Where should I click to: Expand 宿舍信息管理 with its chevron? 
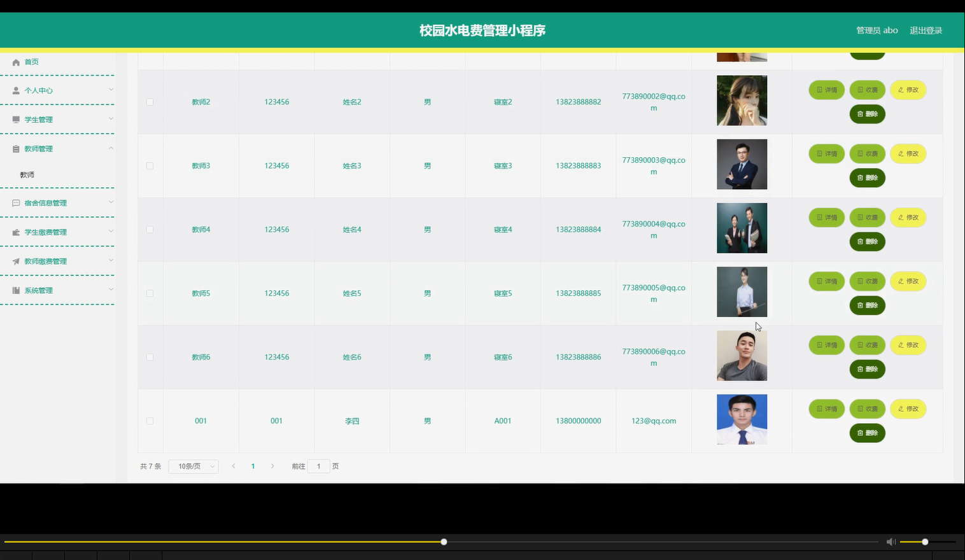tap(111, 202)
